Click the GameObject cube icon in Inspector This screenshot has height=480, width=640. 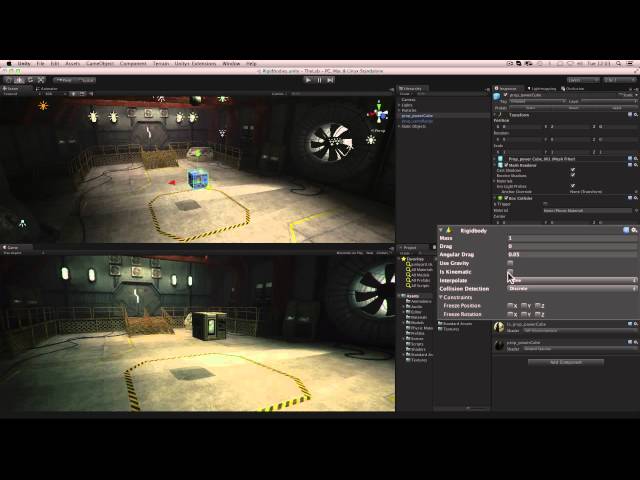coord(497,96)
